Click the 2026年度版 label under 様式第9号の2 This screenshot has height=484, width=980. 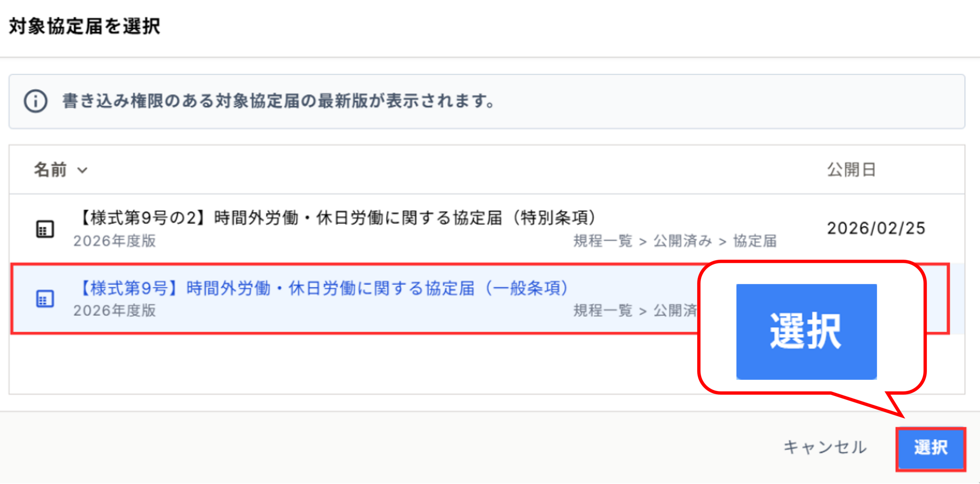[115, 241]
